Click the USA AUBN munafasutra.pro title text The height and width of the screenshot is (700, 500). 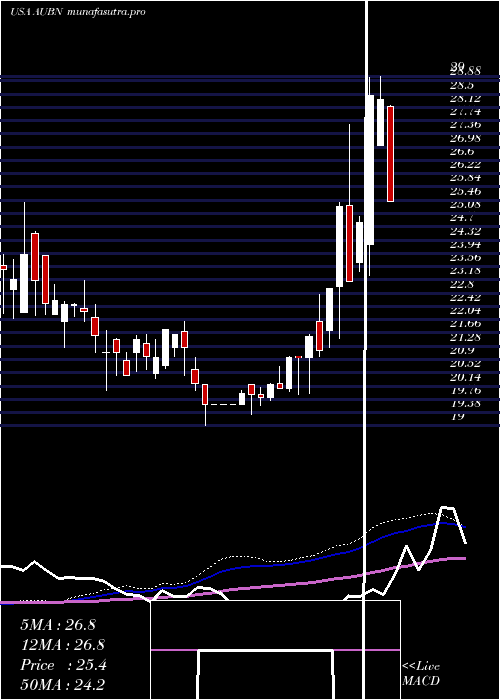(x=78, y=12)
